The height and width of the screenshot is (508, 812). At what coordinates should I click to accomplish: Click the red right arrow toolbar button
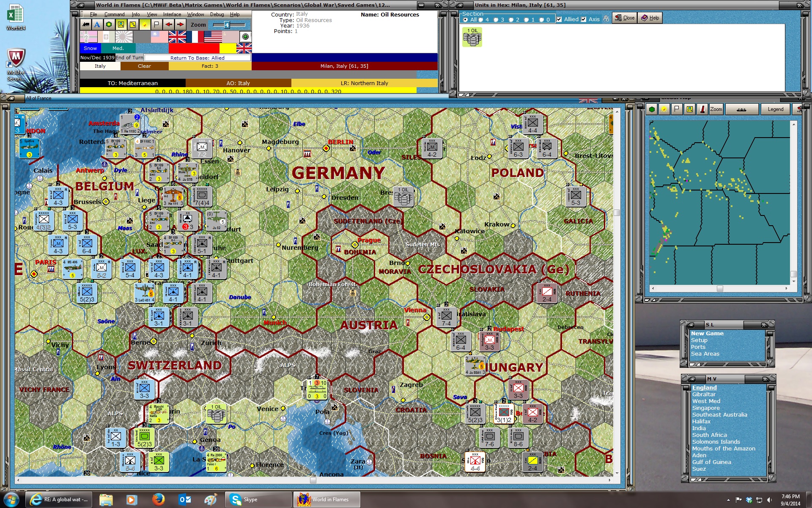180,25
